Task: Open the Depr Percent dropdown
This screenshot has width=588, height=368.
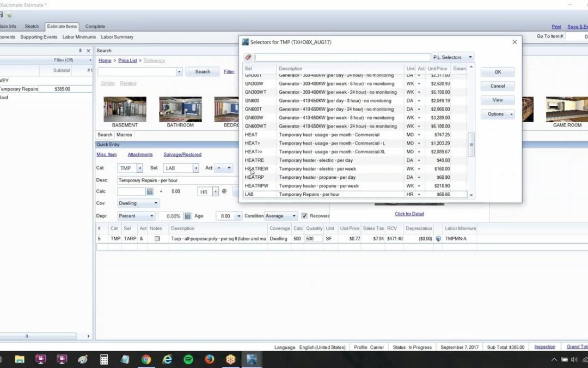Action: 151,216
